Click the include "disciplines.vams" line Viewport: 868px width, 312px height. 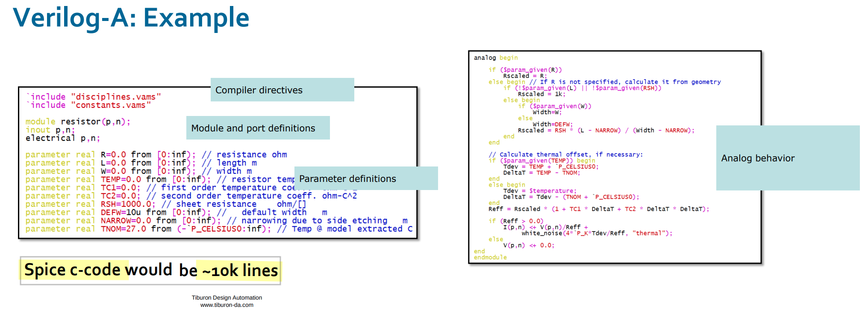[93, 97]
